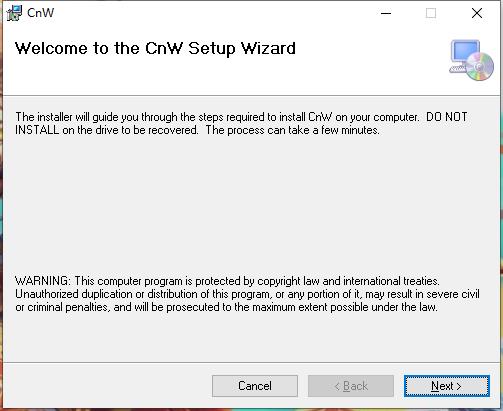Click the computer and CD setup icon
Image resolution: width=503 pixels, height=411 pixels.
471,60
